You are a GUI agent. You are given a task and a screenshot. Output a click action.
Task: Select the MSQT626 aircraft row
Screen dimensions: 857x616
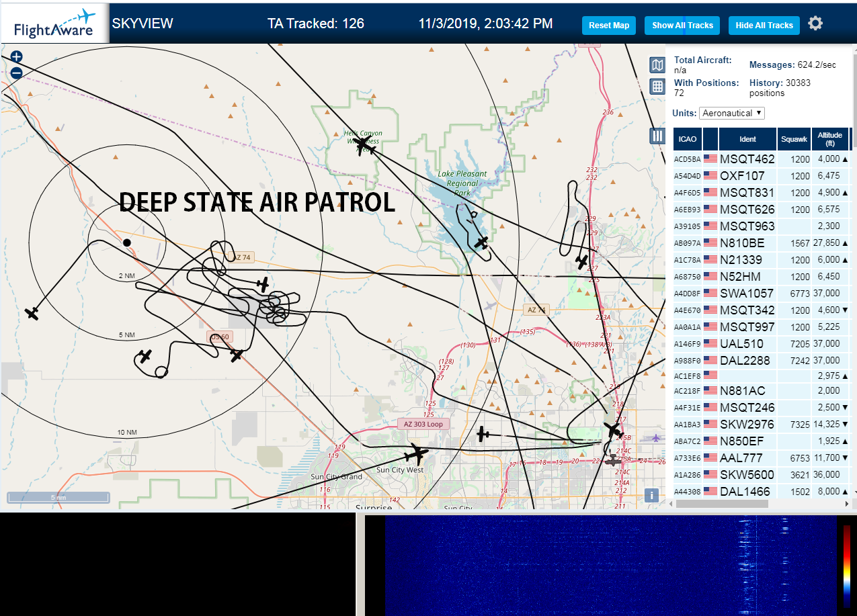[762, 210]
